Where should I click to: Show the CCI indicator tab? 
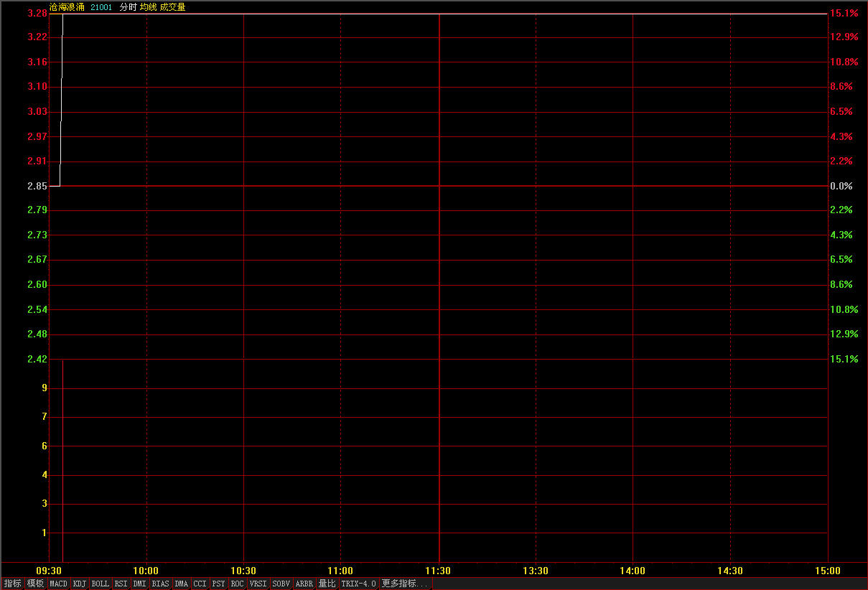[200, 584]
